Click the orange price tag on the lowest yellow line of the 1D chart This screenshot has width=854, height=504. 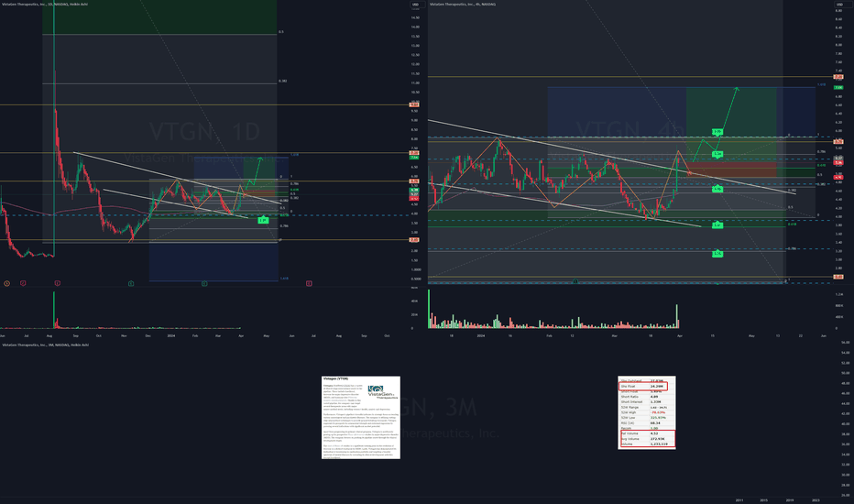coord(414,240)
